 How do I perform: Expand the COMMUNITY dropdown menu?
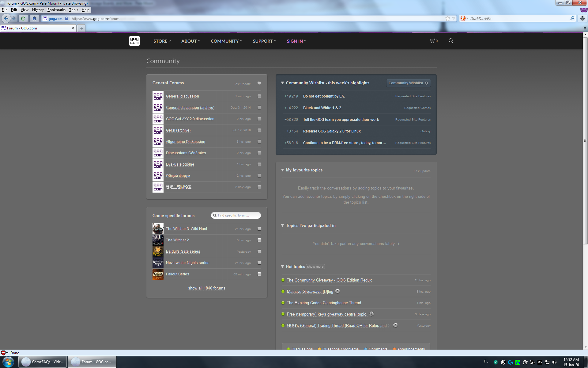[226, 41]
